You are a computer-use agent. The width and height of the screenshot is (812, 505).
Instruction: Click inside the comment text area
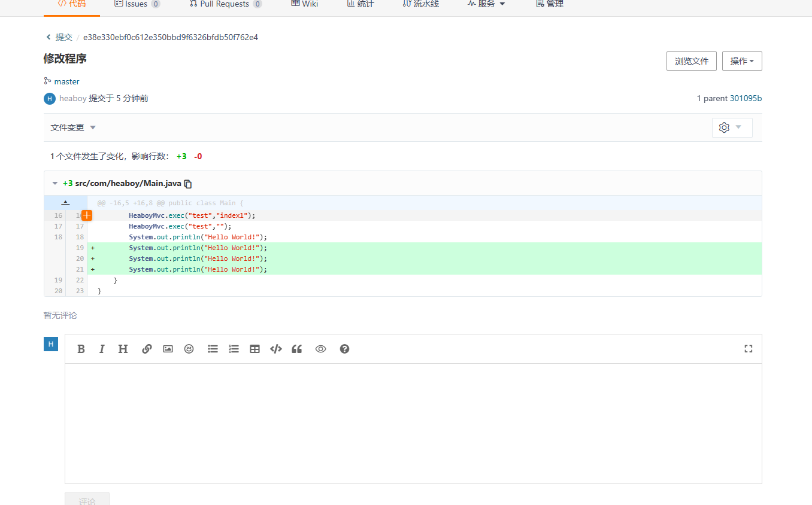point(413,423)
